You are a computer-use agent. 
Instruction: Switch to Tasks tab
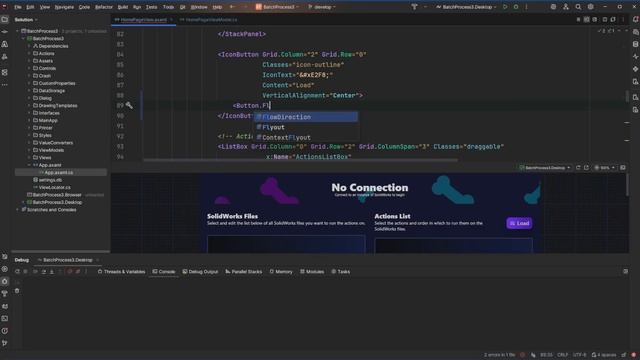click(340, 271)
